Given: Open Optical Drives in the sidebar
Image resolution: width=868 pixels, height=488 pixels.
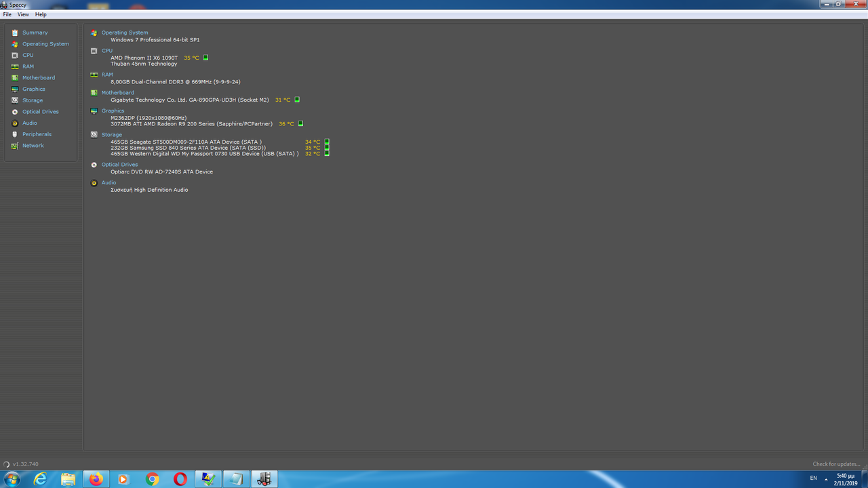Looking at the screenshot, I should coord(41,112).
